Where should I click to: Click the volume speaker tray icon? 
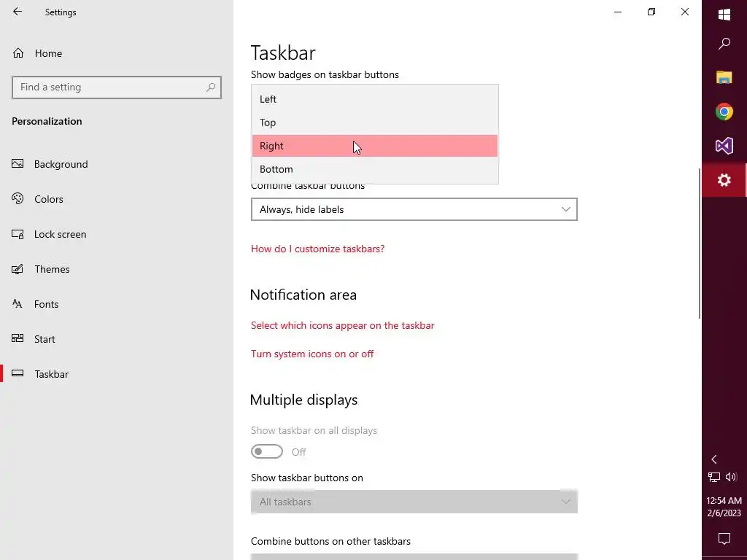(731, 478)
